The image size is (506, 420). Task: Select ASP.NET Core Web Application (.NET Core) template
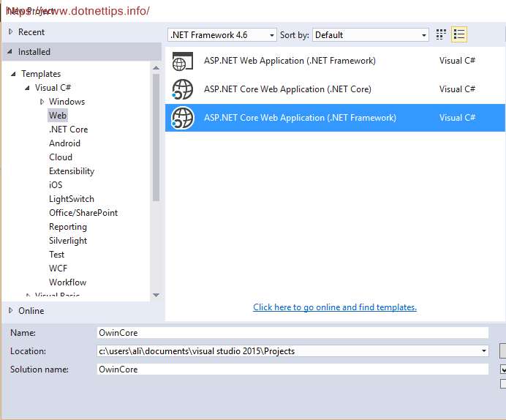pos(335,89)
